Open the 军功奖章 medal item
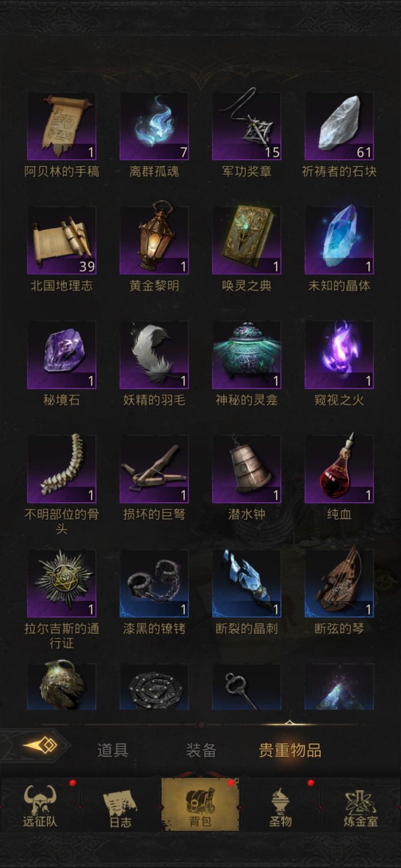 [246, 126]
